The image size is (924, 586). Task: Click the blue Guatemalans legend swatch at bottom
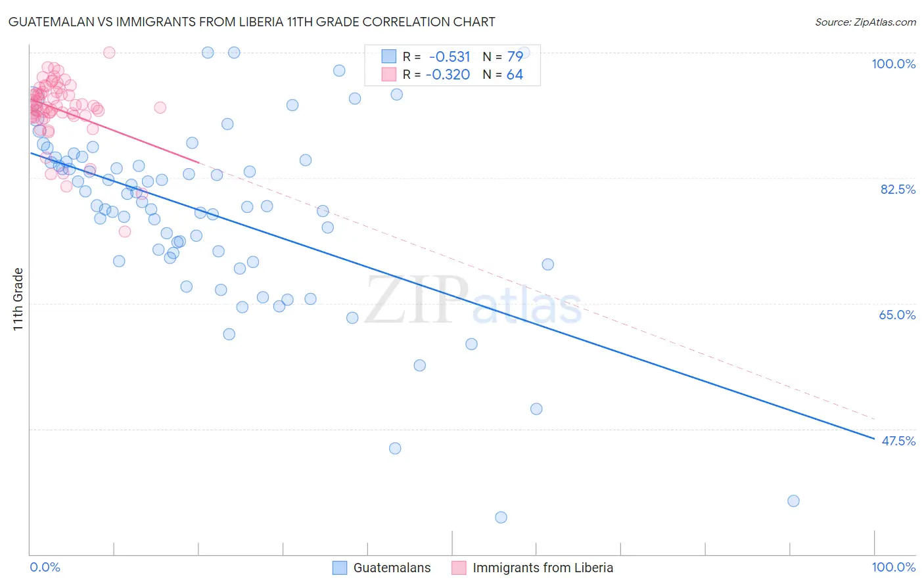[340, 568]
